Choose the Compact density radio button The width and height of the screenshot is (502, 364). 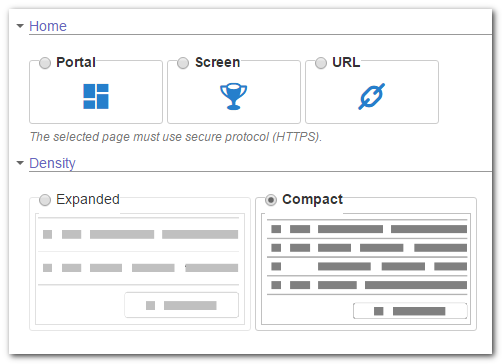[271, 200]
